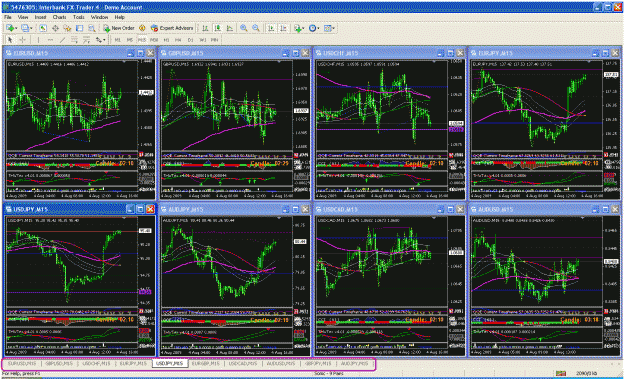The image size is (625, 379).
Task: Select the Cursor arrow tool
Action: pyautogui.click(x=10, y=40)
